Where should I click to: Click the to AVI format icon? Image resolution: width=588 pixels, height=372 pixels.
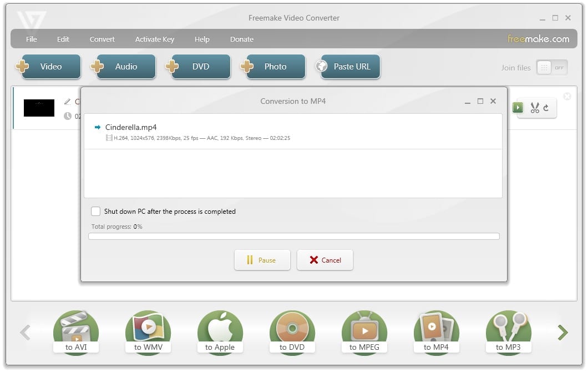point(75,332)
